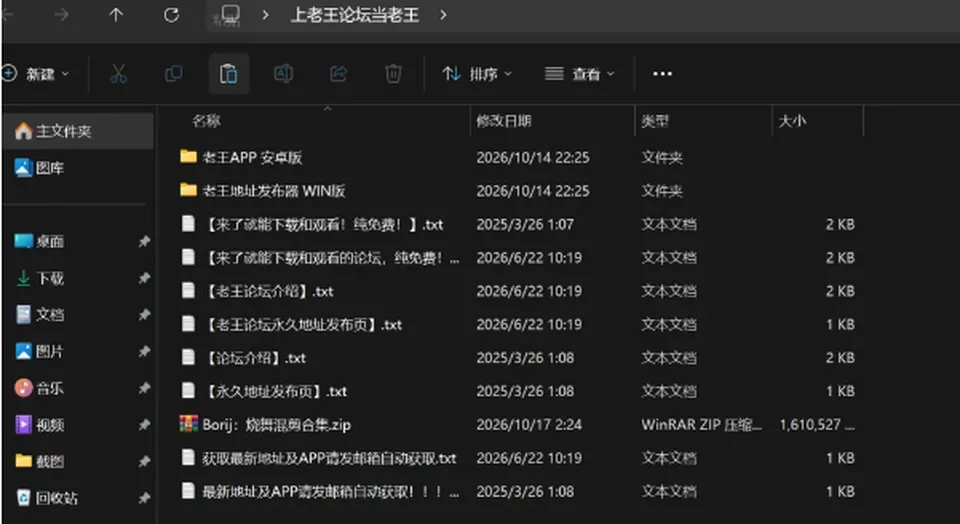Click the pin icon next to 视频
Viewport: 960px width, 524px height.
pyautogui.click(x=144, y=424)
